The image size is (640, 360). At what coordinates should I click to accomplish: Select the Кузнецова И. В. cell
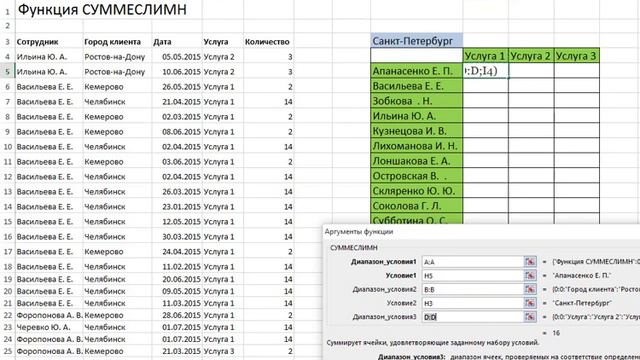pos(416,131)
